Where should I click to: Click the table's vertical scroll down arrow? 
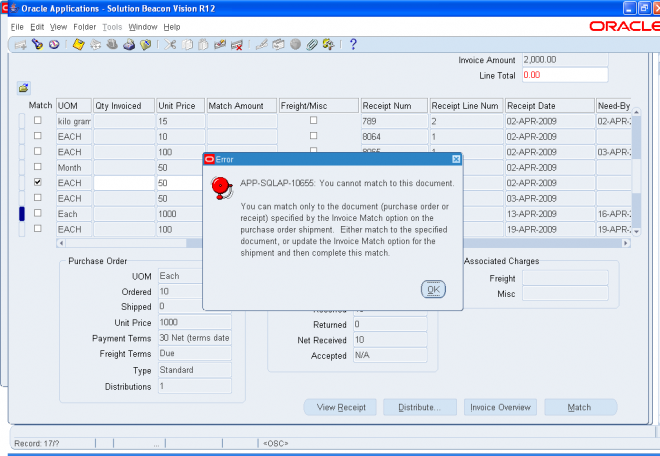click(636, 232)
